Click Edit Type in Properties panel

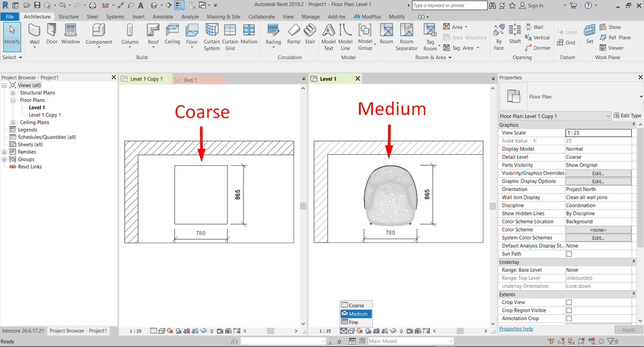[627, 116]
